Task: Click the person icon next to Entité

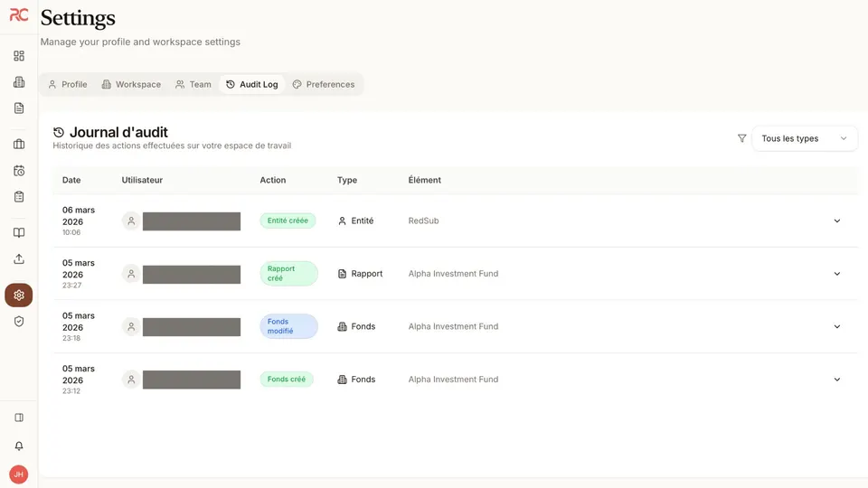Action: click(342, 221)
